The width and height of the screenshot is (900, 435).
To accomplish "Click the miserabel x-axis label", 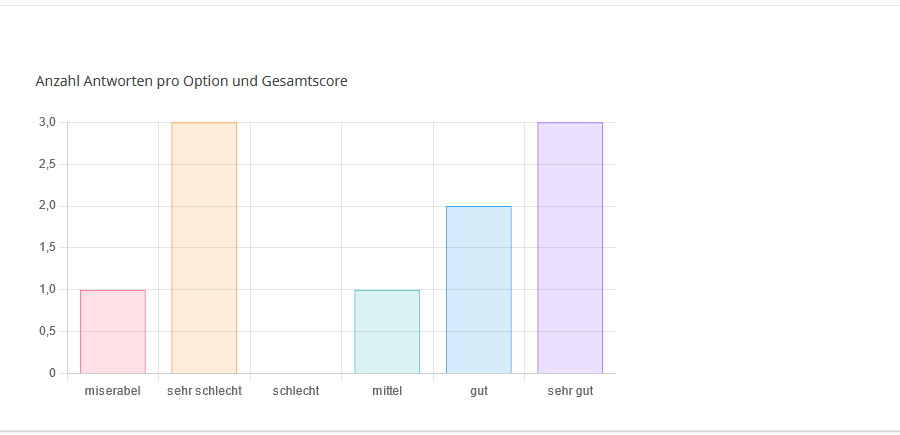I will (x=113, y=391).
